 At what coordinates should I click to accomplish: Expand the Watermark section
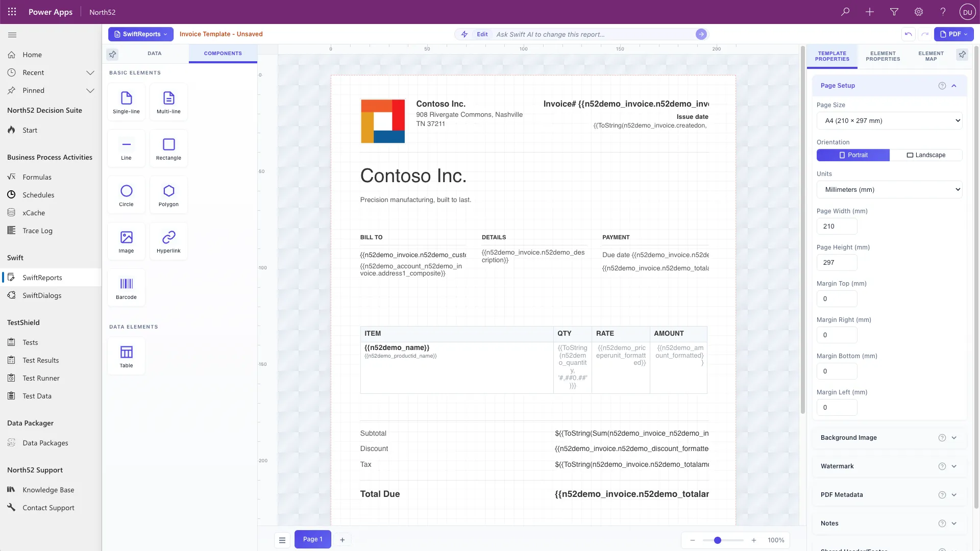(889, 466)
